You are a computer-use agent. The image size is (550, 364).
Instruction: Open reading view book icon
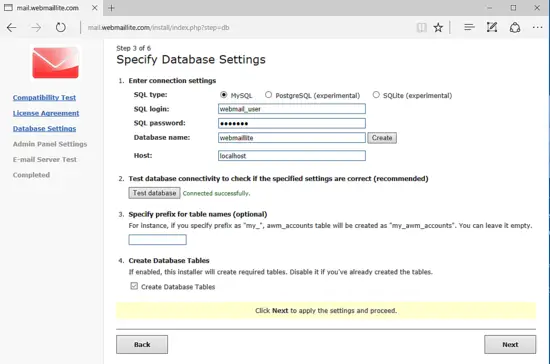421,27
